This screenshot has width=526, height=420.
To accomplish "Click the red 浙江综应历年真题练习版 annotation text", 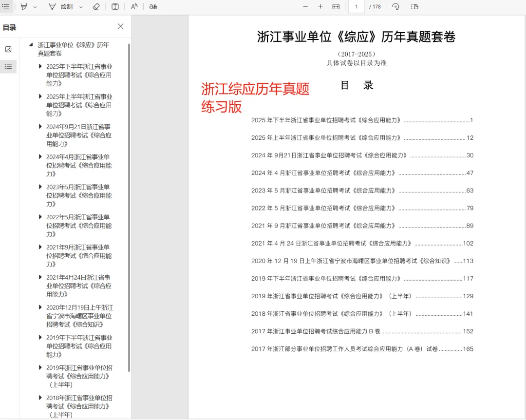I will 255,98.
